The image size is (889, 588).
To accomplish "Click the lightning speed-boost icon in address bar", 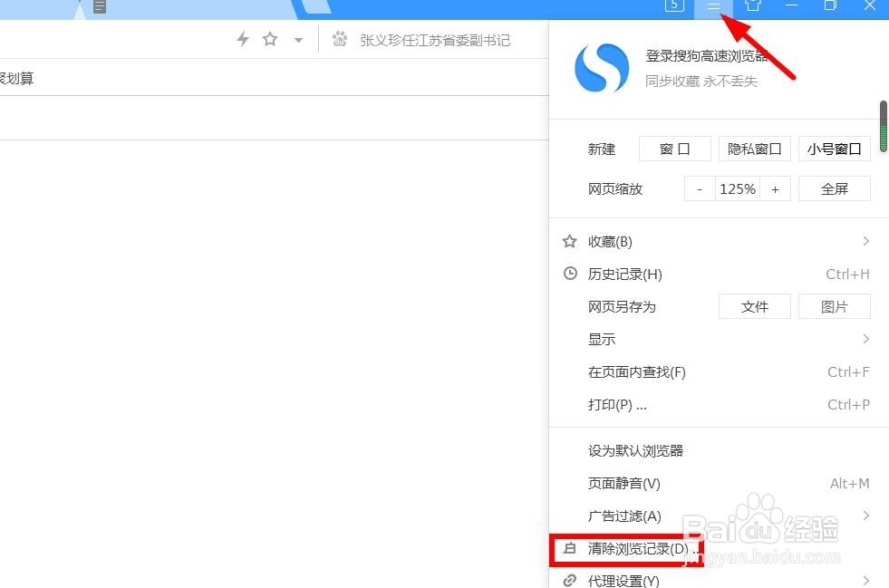I will click(241, 40).
